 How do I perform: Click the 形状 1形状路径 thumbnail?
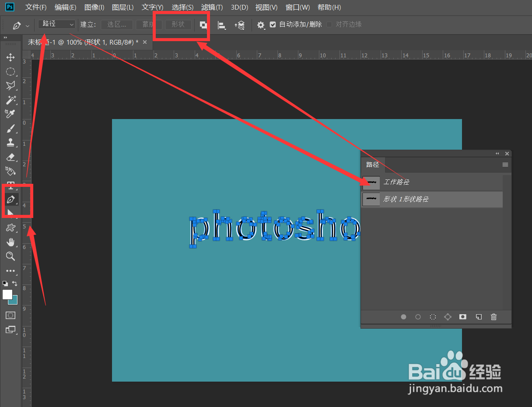point(371,199)
